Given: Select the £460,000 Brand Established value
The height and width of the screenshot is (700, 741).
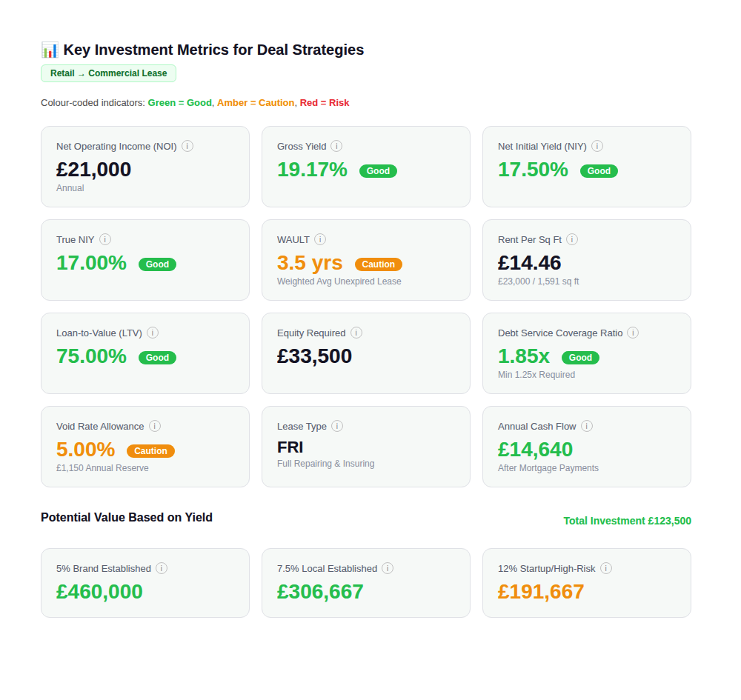Looking at the screenshot, I should point(99,592).
